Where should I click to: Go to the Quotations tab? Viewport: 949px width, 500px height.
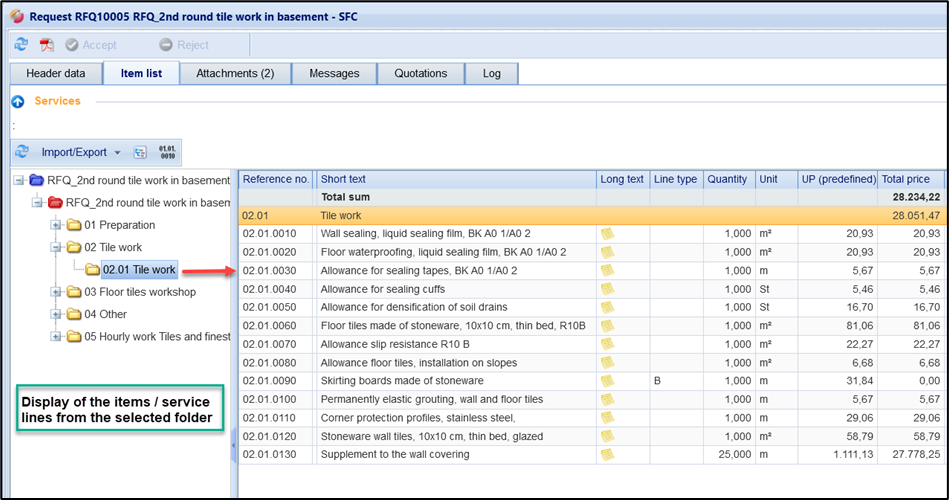(420, 73)
